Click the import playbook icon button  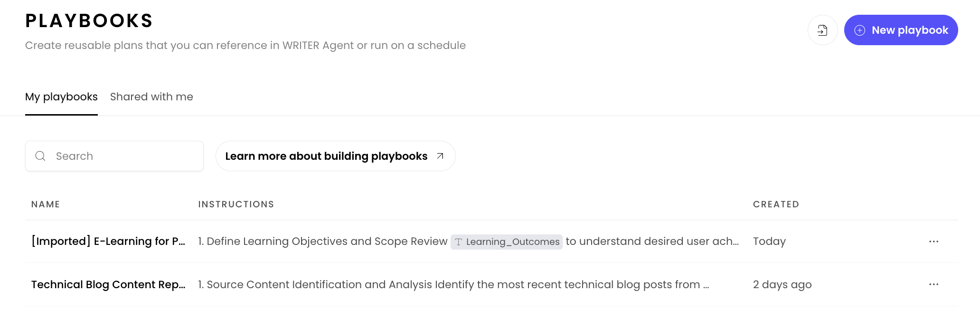[822, 30]
